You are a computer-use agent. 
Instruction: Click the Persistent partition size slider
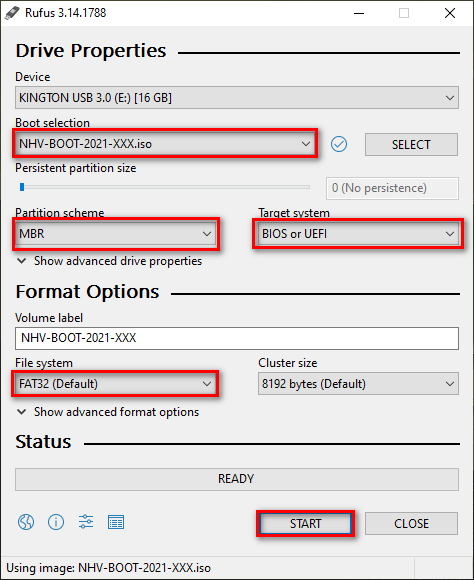tap(165, 187)
